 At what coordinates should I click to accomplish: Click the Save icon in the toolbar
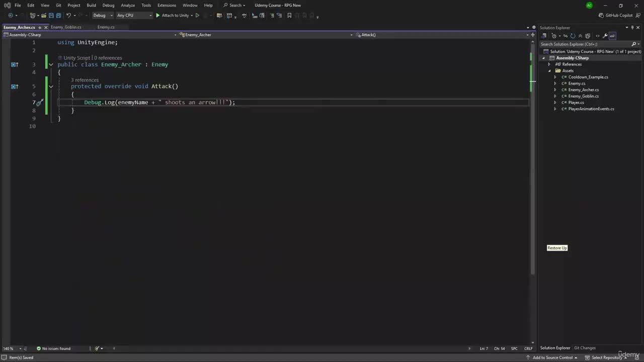(51, 16)
